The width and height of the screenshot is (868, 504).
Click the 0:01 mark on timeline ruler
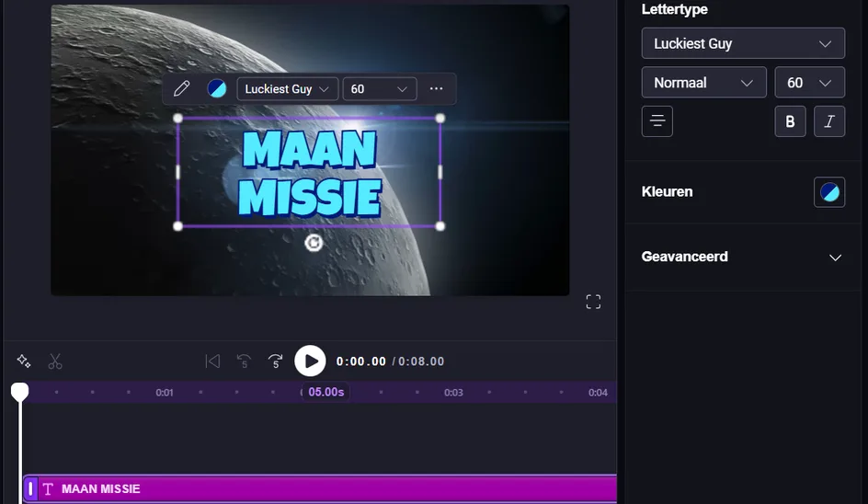point(165,393)
